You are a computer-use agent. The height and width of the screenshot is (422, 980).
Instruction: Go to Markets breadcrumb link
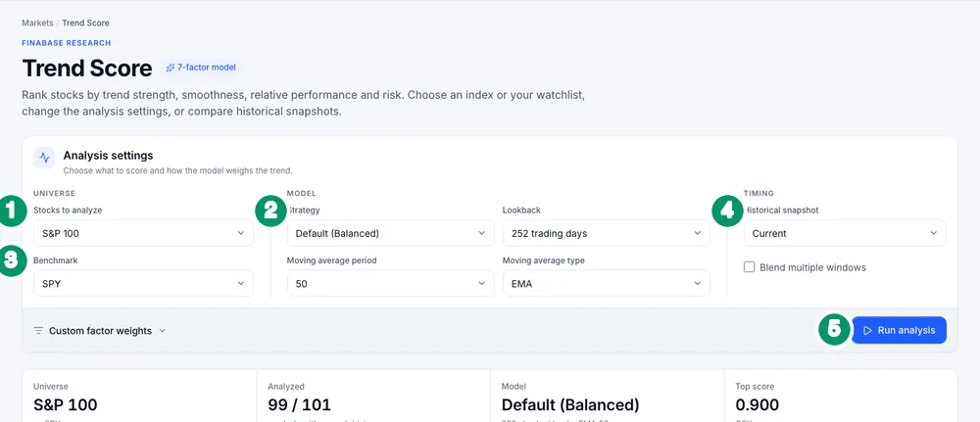click(37, 23)
